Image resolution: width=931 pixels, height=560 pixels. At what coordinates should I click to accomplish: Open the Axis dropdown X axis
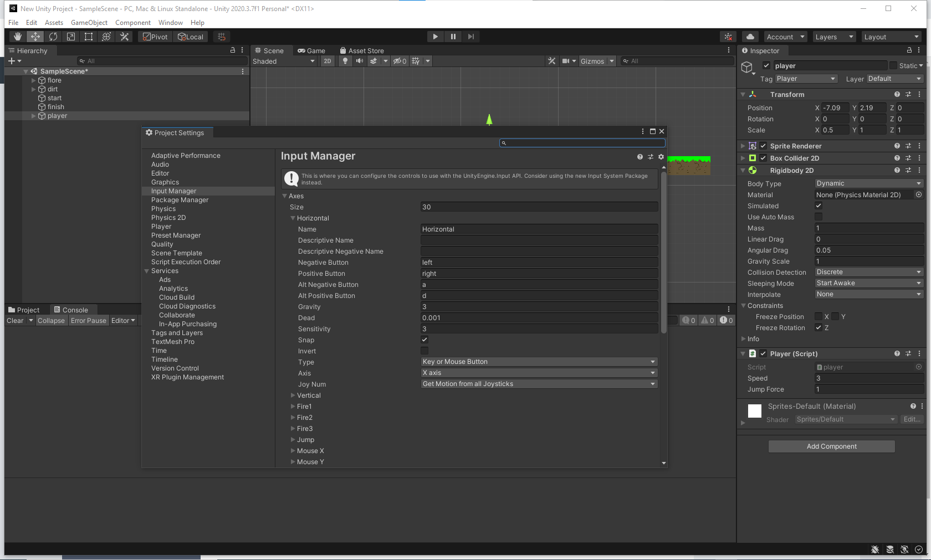539,373
